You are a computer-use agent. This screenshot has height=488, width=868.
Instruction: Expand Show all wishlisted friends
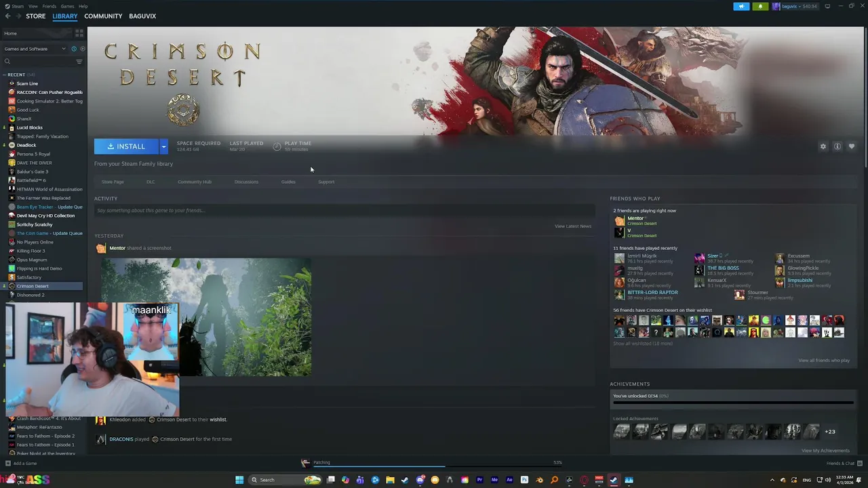[643, 344]
